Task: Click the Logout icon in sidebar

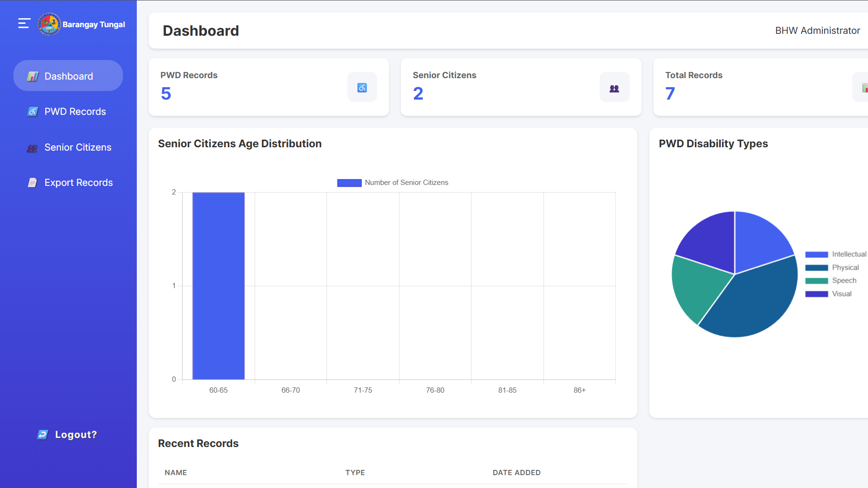Action: click(41, 434)
